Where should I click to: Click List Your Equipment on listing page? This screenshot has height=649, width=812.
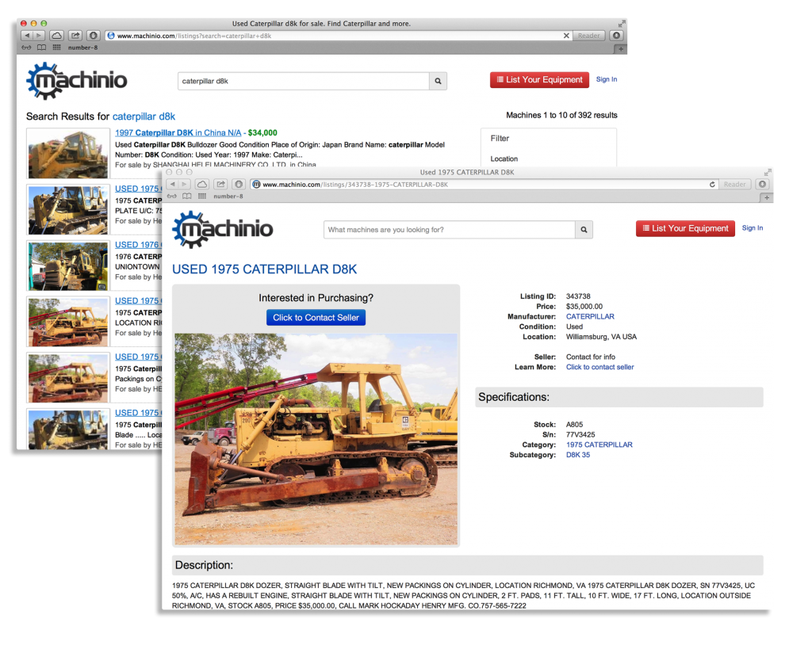pyautogui.click(x=685, y=228)
